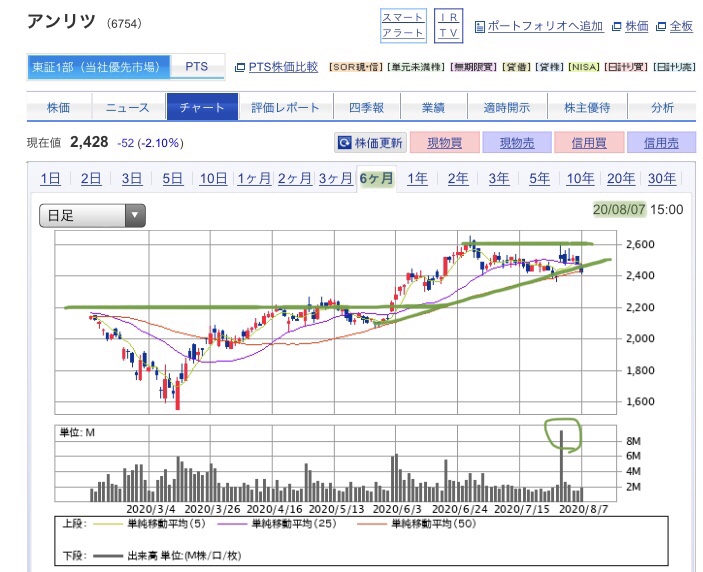Select the 10日 chart period
Screen dimensions: 703x572
click(213, 178)
